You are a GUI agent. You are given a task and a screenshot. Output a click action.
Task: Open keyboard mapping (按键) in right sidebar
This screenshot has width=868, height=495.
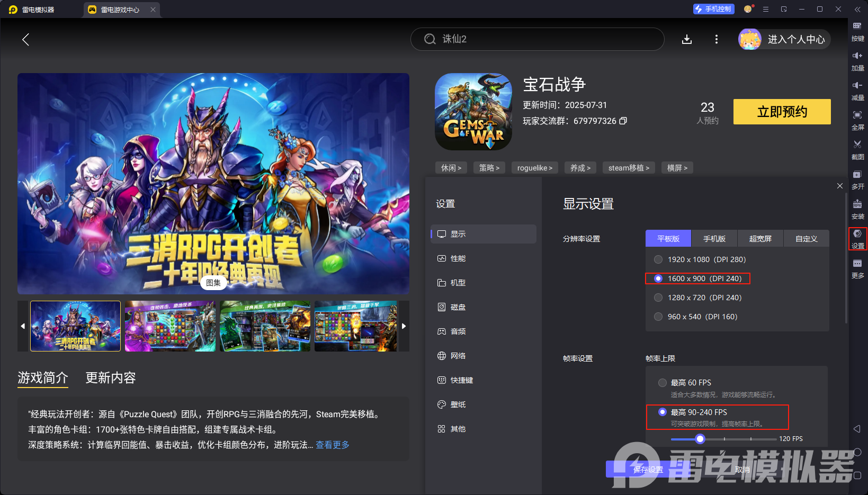[x=858, y=32]
